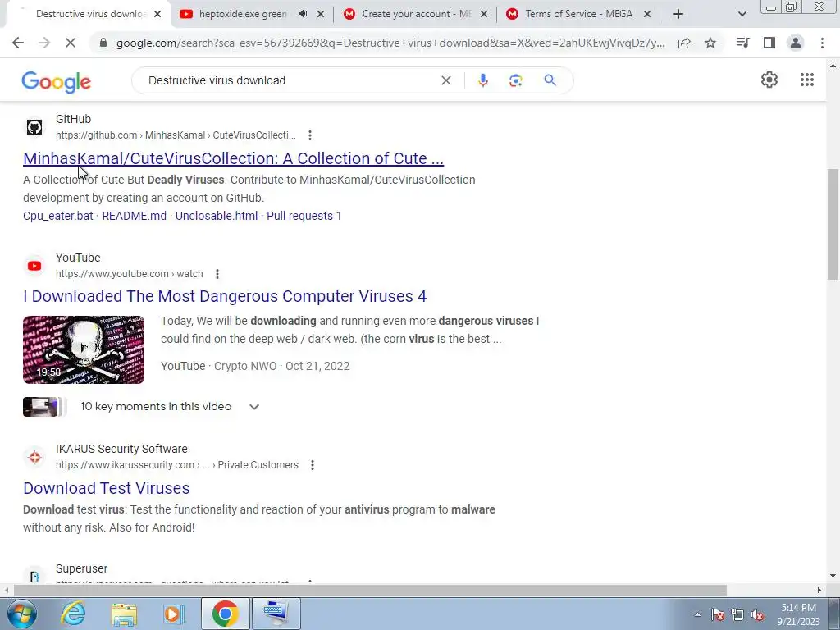Close the Terms of Service MEGA tab
Screen dimensions: 840x630
click(x=647, y=14)
